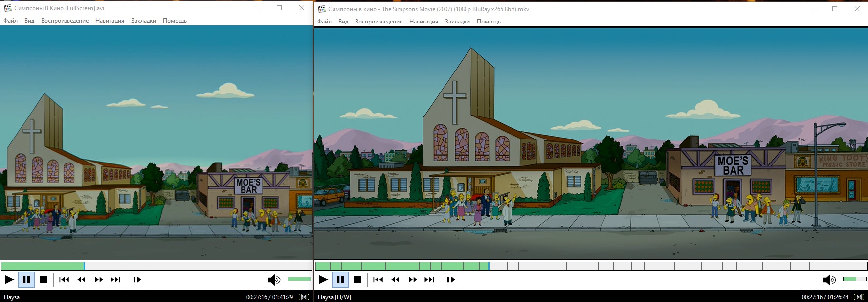The height and width of the screenshot is (302, 868).
Task: Click the status bar audio icon in right player
Action: [859, 297]
